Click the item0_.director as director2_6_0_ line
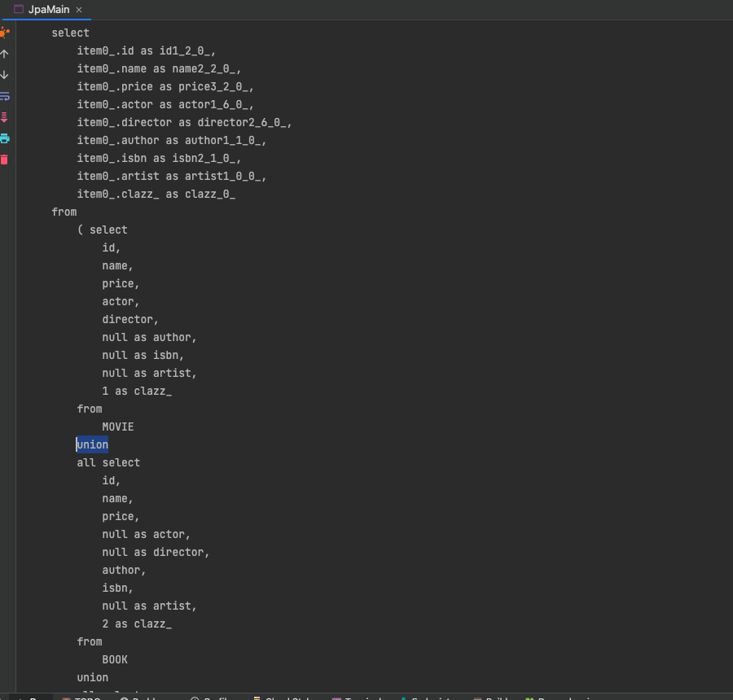The width and height of the screenshot is (733, 700). (x=184, y=122)
